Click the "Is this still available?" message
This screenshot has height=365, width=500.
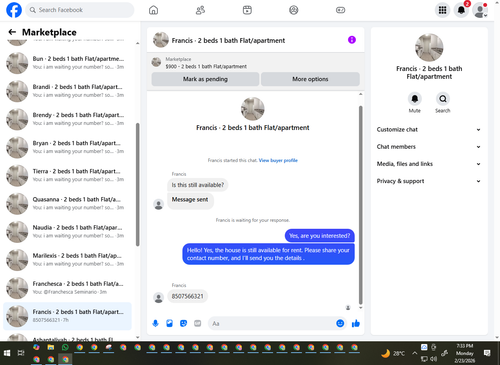tap(198, 185)
